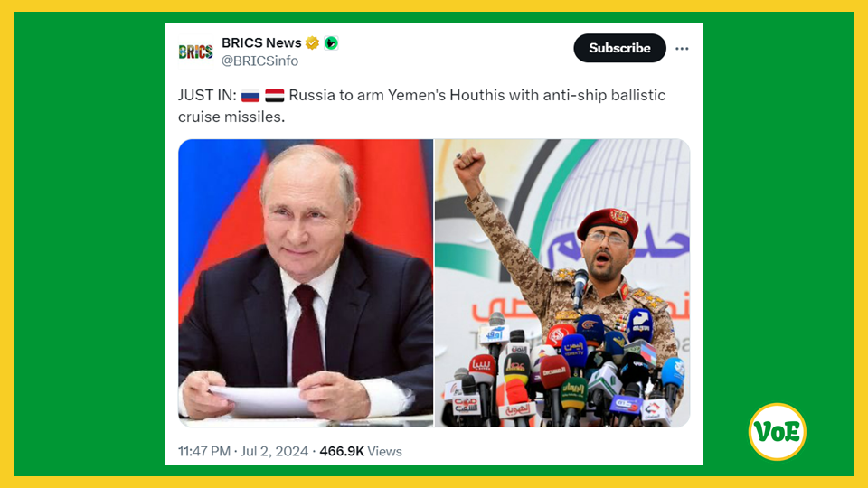Open the three-dot more options menu
The width and height of the screenshot is (868, 488).
(x=682, y=49)
